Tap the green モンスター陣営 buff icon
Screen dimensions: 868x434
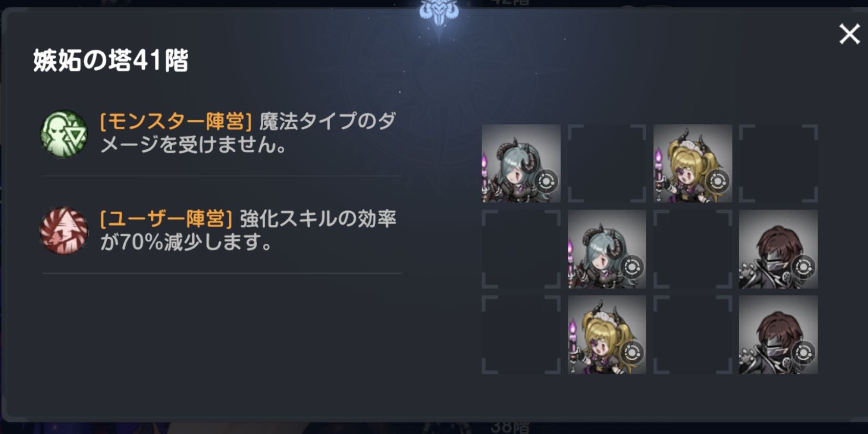(x=64, y=133)
